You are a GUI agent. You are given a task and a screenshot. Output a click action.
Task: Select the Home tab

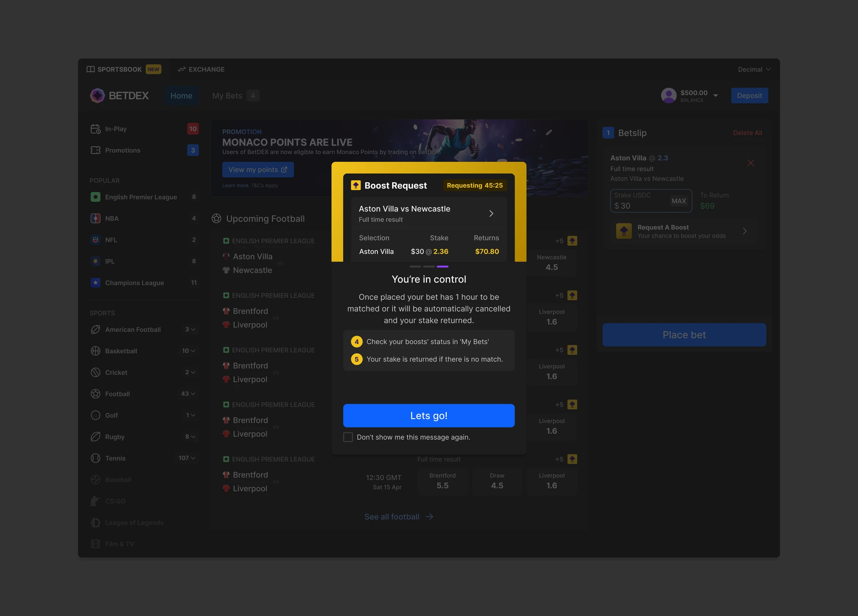coord(181,95)
